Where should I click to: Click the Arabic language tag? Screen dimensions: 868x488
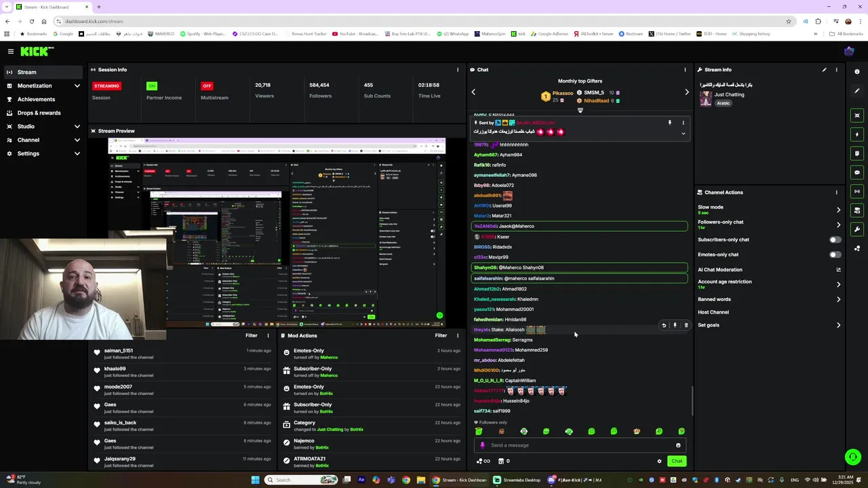(x=724, y=103)
